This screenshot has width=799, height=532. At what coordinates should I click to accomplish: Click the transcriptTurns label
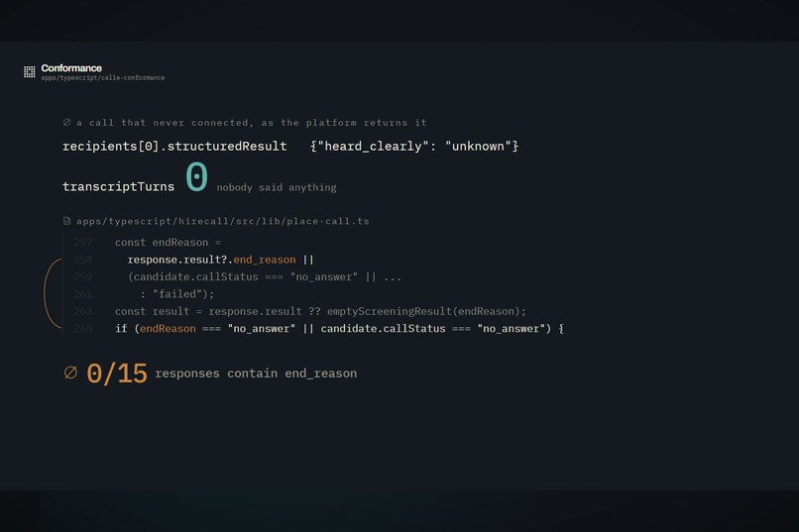[x=118, y=186]
